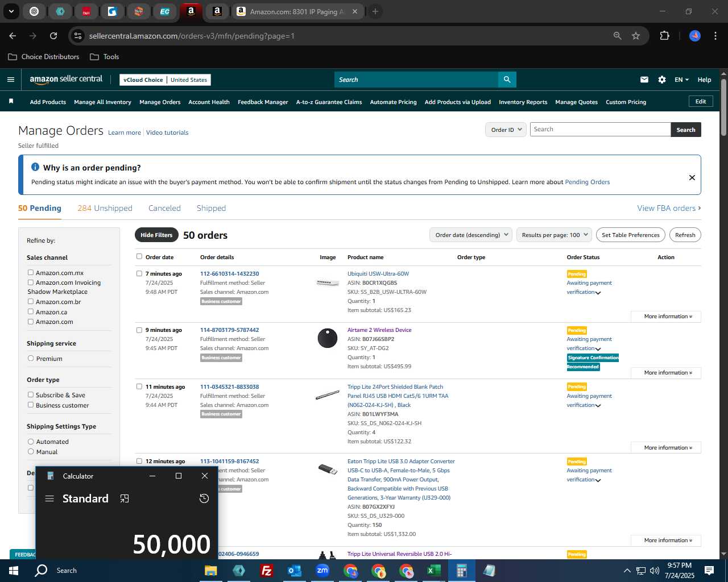Open Excel from the taskbar
The image size is (728, 582).
(434, 571)
